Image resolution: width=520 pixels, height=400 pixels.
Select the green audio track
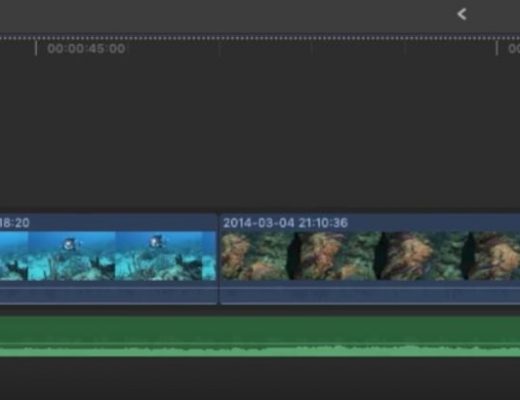260,336
